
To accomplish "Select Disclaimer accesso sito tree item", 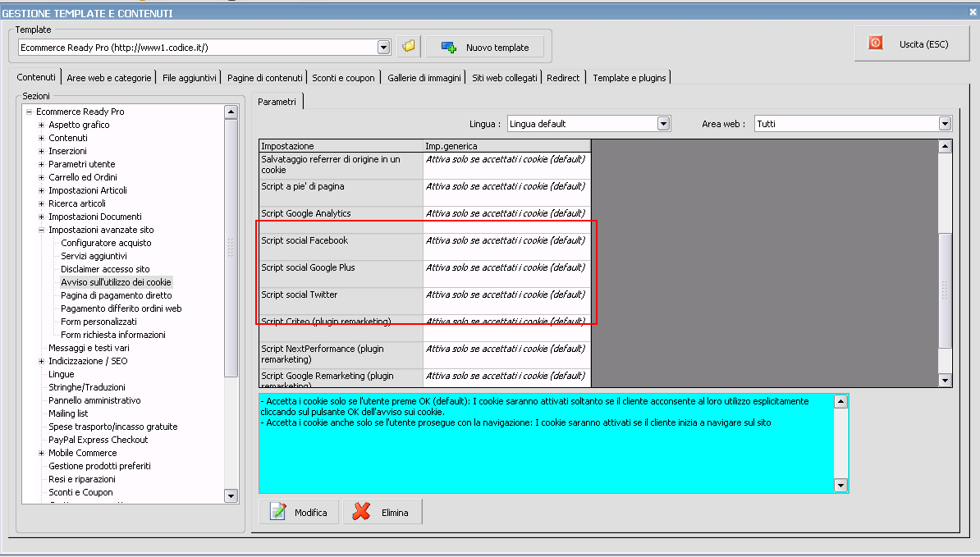I will [x=105, y=269].
